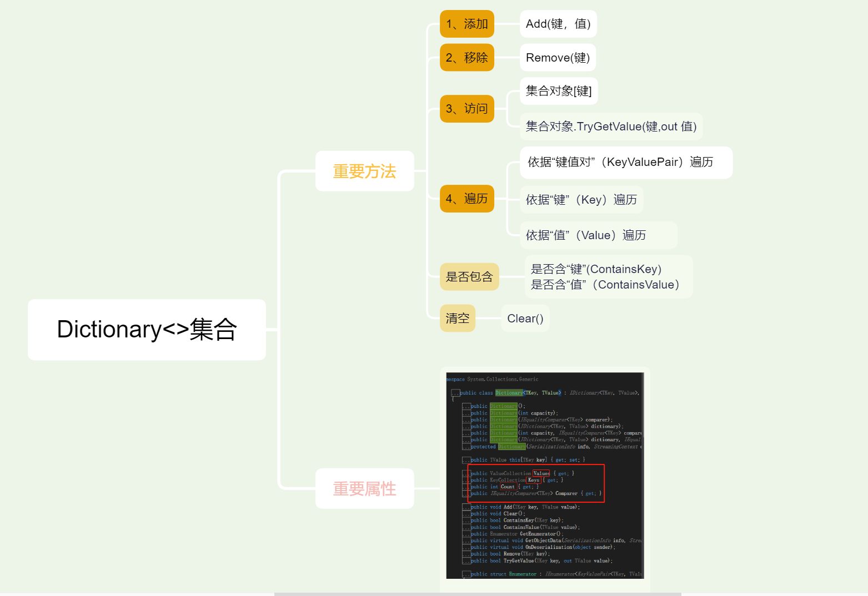
Task: Click the 1、添加 node
Action: 467,24
